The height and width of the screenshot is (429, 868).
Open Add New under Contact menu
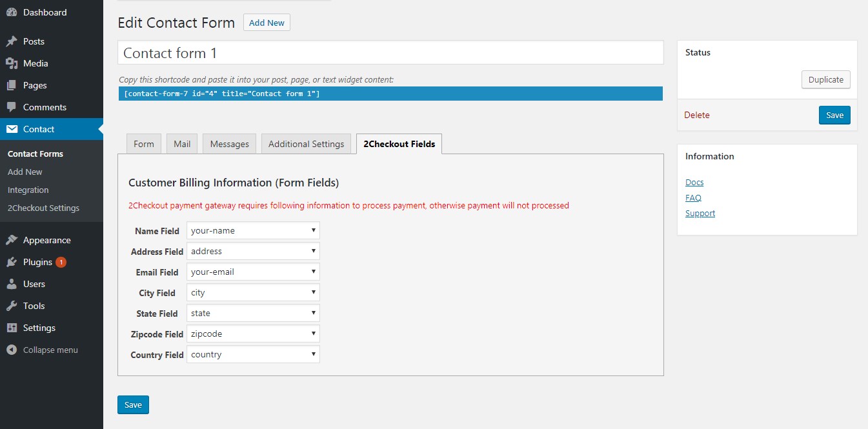coord(25,172)
